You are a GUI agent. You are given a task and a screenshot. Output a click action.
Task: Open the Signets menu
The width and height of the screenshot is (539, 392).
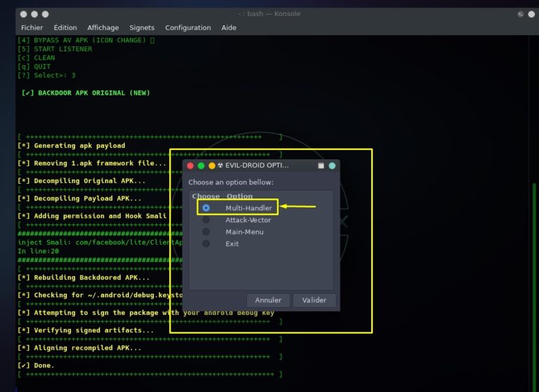pos(142,28)
